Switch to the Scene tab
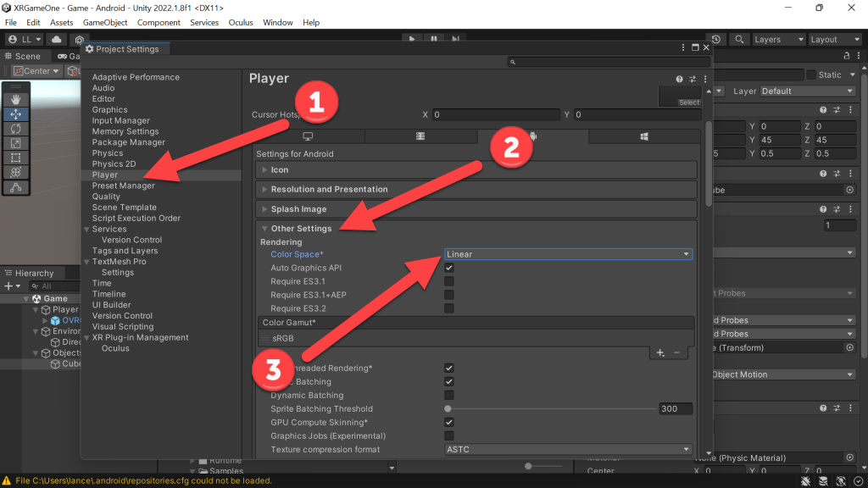This screenshot has width=868, height=488. click(x=23, y=57)
